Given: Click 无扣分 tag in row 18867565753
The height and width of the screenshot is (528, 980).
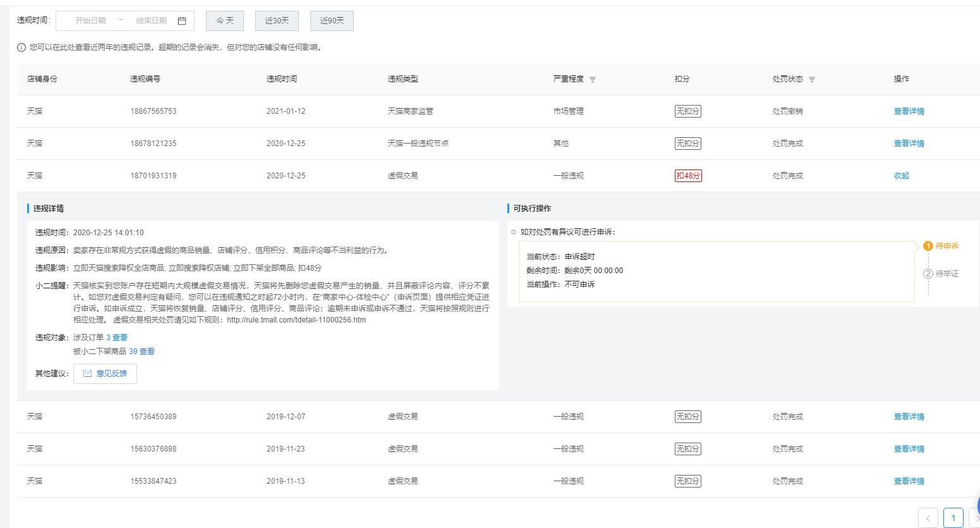Looking at the screenshot, I should [x=687, y=111].
